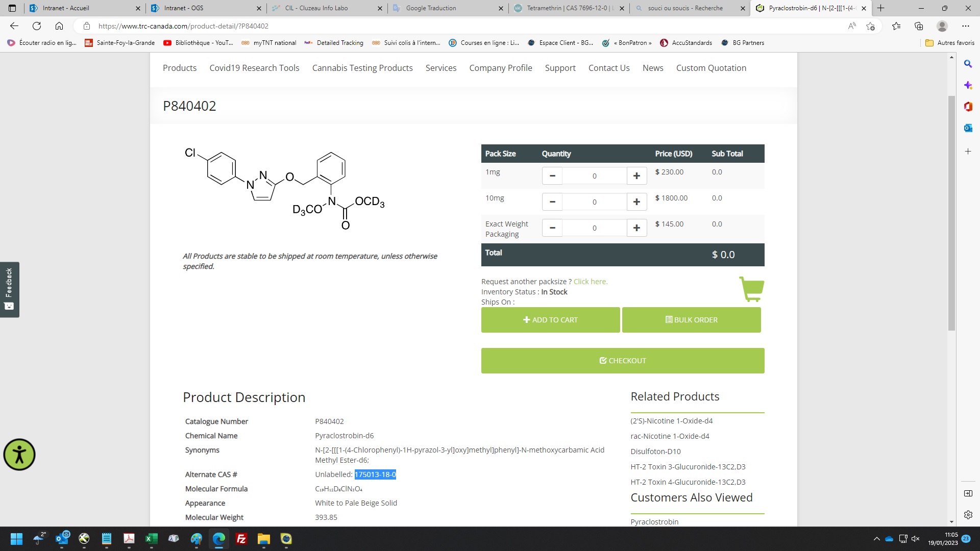Add page to favorites star icon

tap(871, 26)
